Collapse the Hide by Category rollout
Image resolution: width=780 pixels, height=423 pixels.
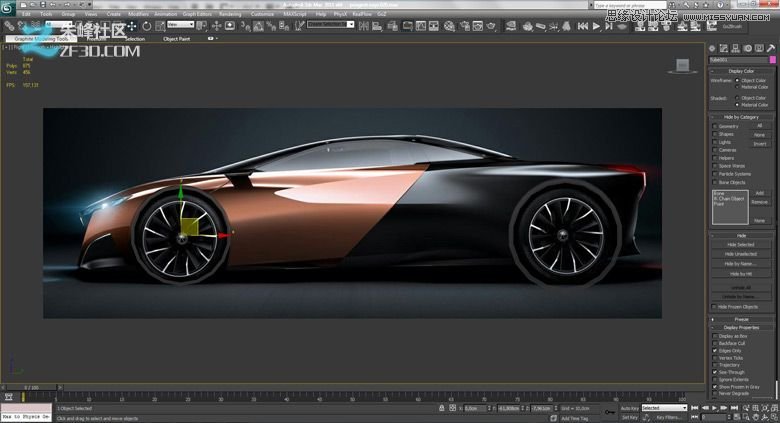[x=741, y=117]
